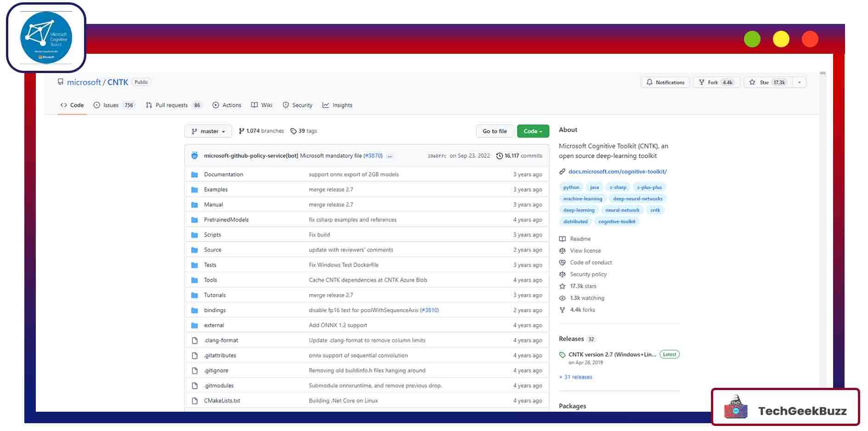Image resolution: width=868 pixels, height=431 pixels.
Task: Click the Security shield icon
Action: click(x=285, y=105)
